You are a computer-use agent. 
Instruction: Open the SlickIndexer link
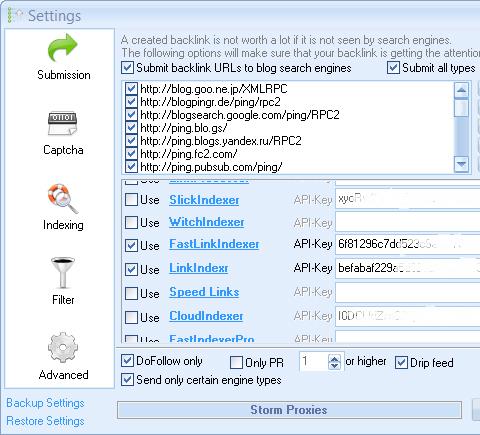point(204,200)
